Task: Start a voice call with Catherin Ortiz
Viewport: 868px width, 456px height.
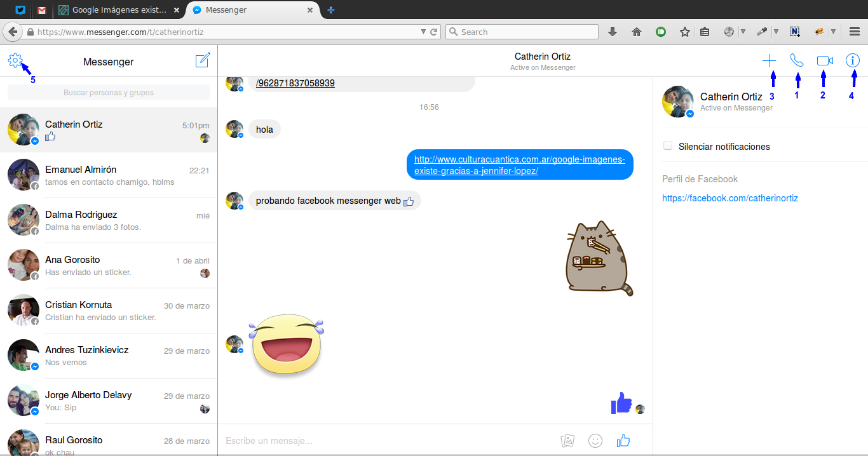Action: tap(797, 60)
